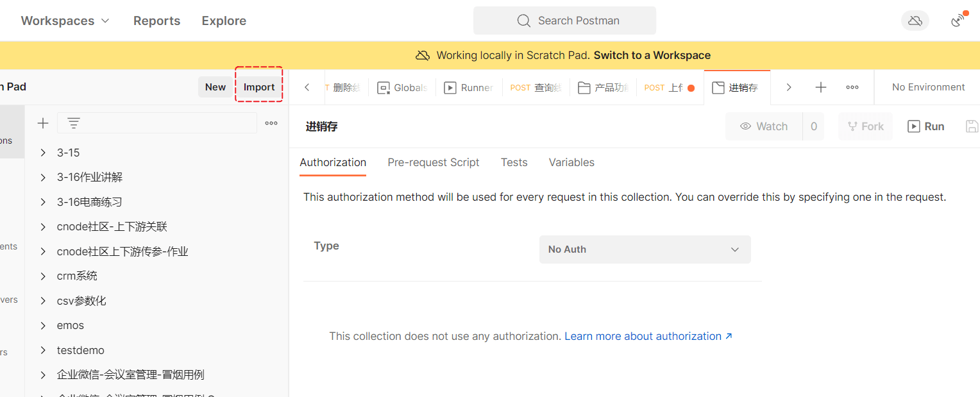Add a new tab with plus icon
This screenshot has height=397, width=980.
tap(820, 87)
